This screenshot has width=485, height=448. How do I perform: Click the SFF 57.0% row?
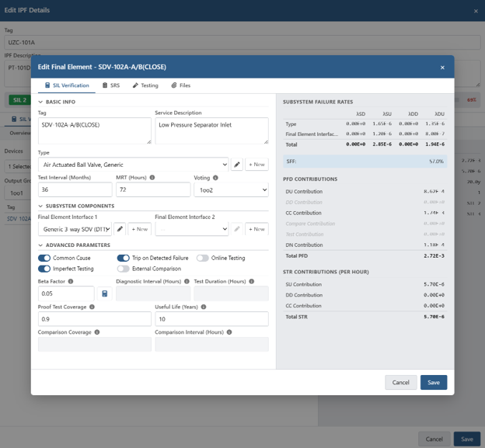(365, 161)
